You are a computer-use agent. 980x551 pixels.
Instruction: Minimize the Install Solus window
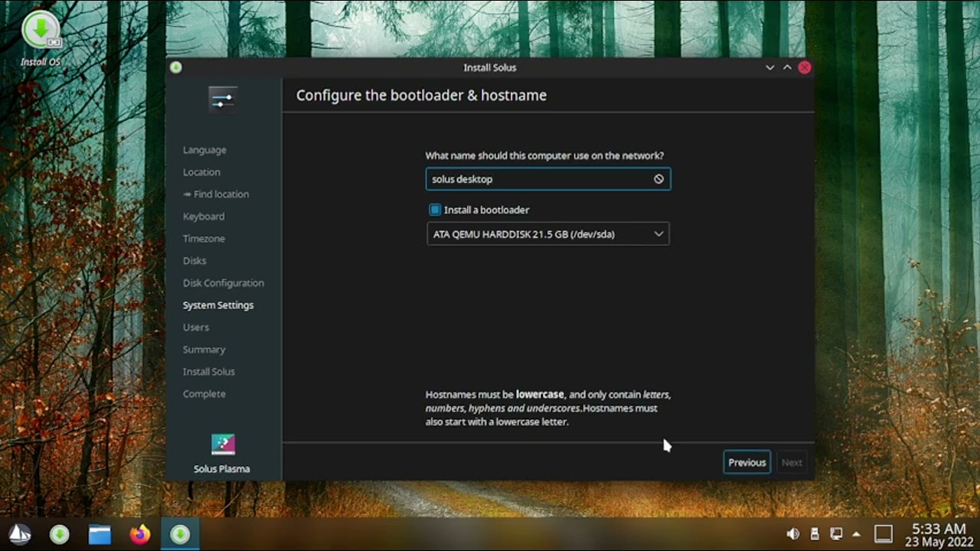point(770,67)
